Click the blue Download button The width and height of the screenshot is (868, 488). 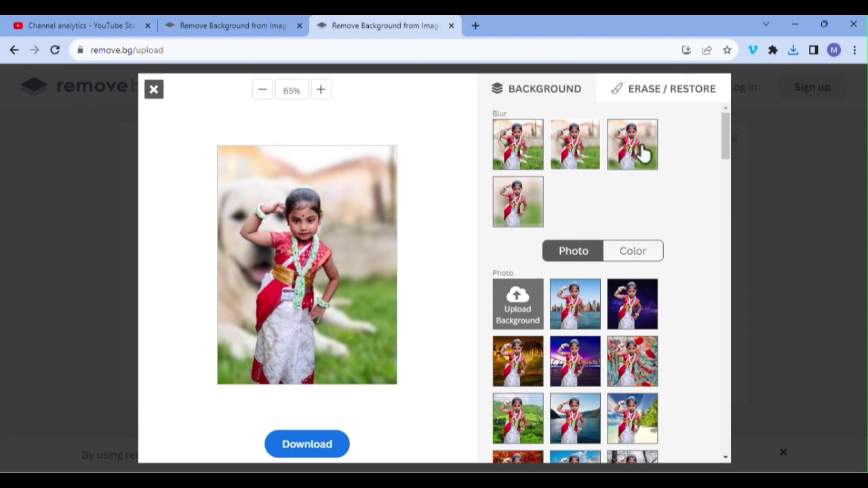pyautogui.click(x=307, y=444)
